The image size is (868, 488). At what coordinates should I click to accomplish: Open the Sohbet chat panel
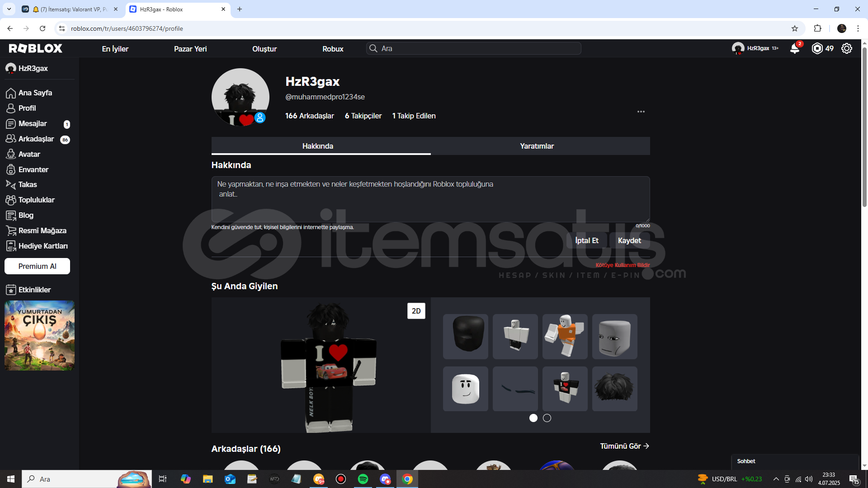tap(795, 461)
